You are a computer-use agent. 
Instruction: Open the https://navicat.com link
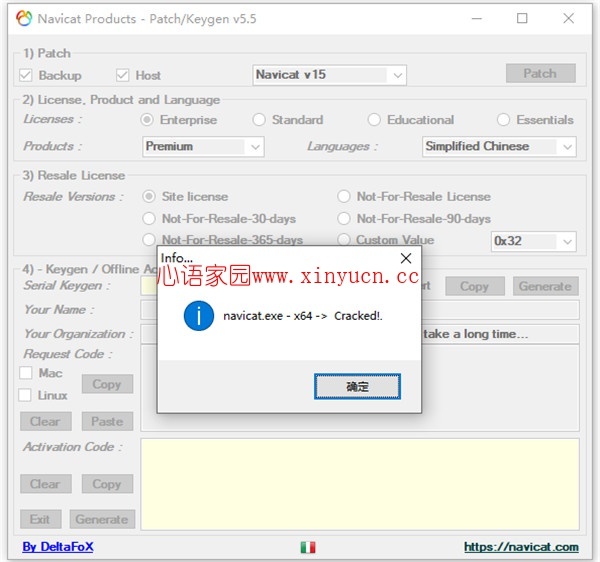point(521,547)
